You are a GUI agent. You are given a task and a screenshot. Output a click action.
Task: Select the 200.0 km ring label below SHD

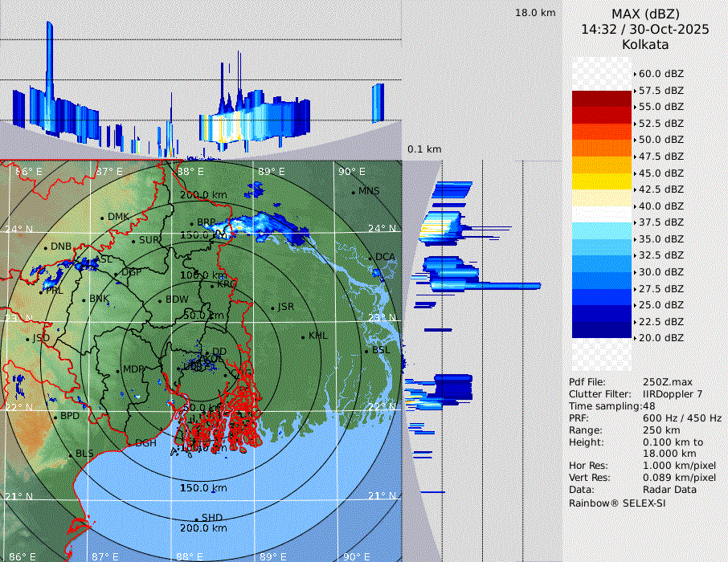coord(203,528)
